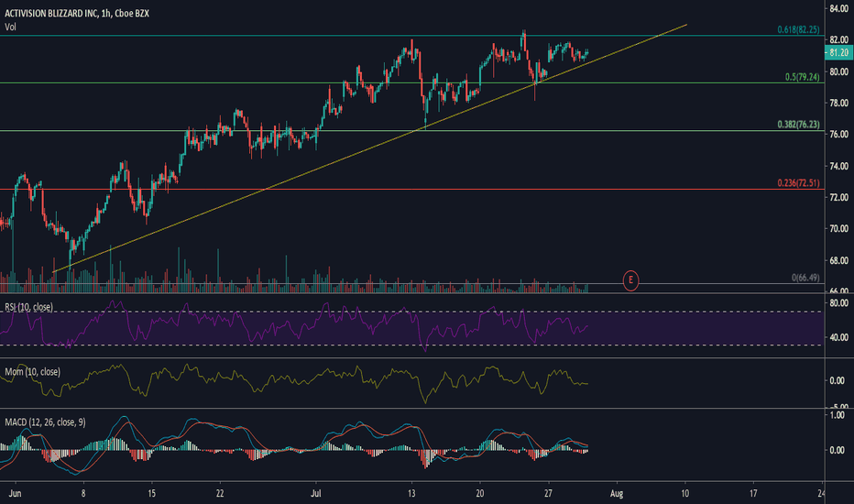Click the Jul date axis label
854x504 pixels.
pos(316,493)
